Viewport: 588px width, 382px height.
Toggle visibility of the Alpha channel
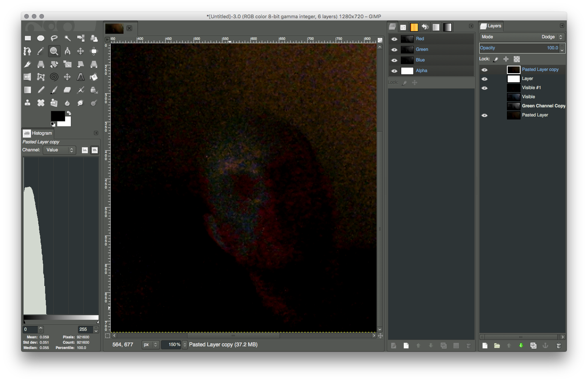[394, 71]
